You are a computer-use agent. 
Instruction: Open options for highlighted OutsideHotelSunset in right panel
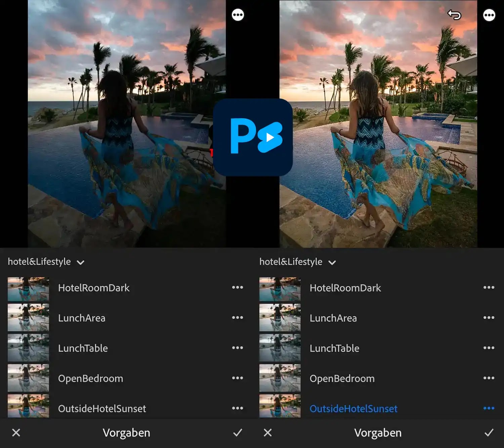coord(489,408)
